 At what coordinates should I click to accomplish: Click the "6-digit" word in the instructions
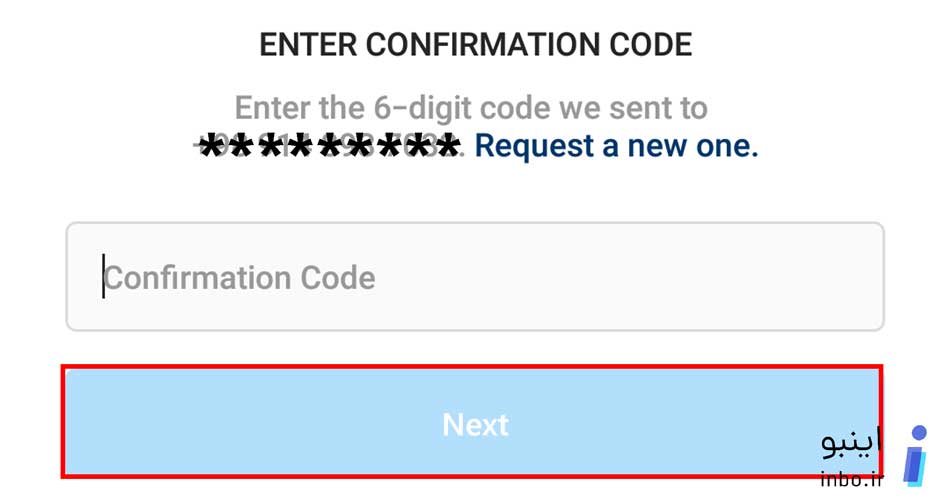(x=422, y=108)
